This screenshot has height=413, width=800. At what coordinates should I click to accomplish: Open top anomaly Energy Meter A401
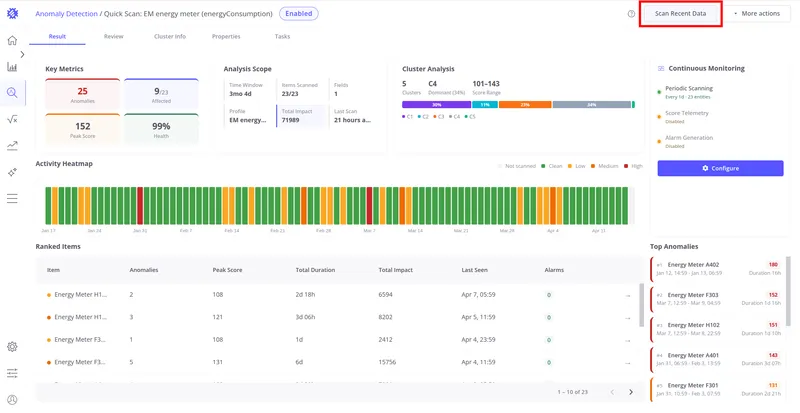tap(717, 359)
